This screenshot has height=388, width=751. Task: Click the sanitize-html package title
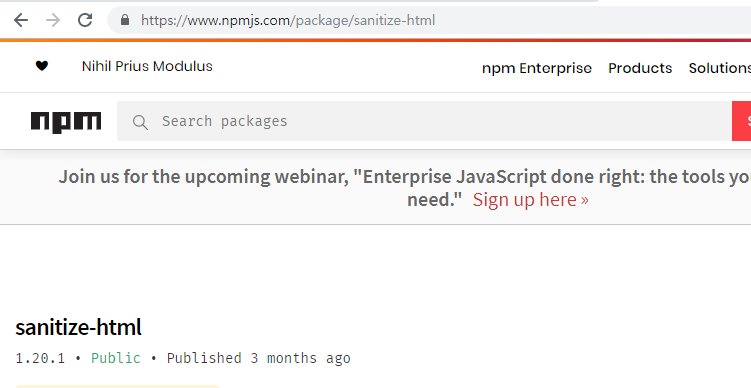(79, 327)
